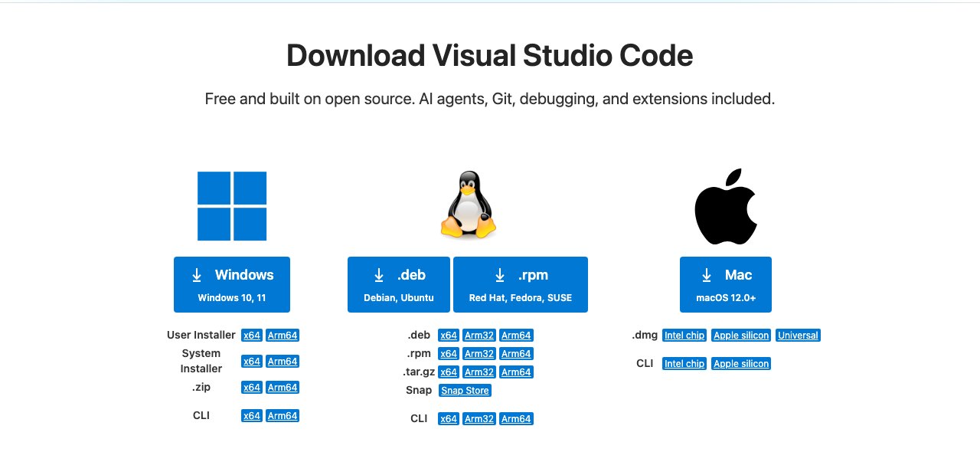The image size is (980, 475).
Task: Click x64 link for Windows System Installer
Action: [x=252, y=361]
